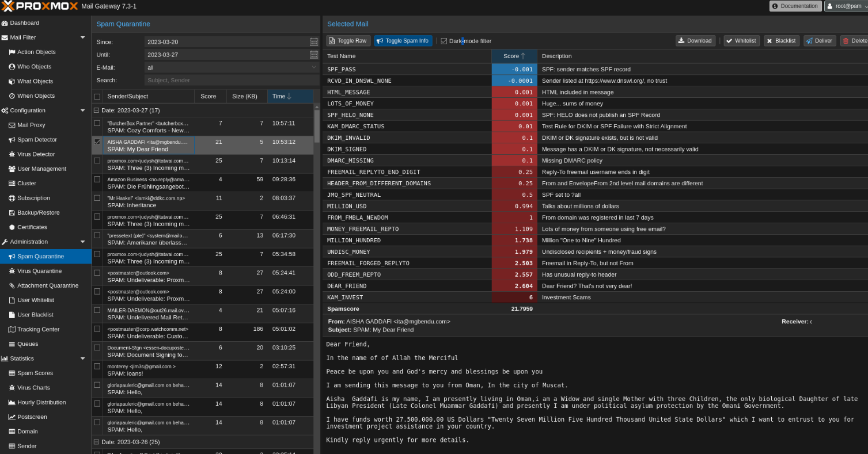Click the Certificates badge icon
This screenshot has width=868, height=454.
click(x=12, y=227)
